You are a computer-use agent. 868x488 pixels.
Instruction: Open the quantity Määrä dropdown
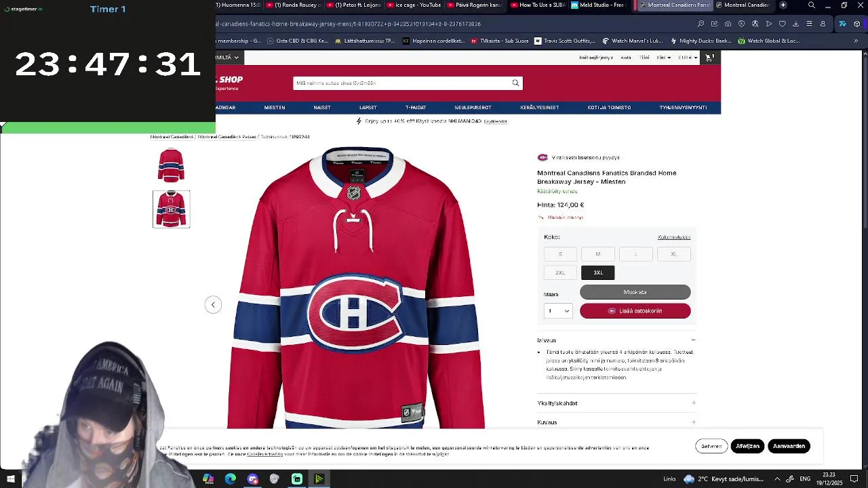(x=558, y=310)
